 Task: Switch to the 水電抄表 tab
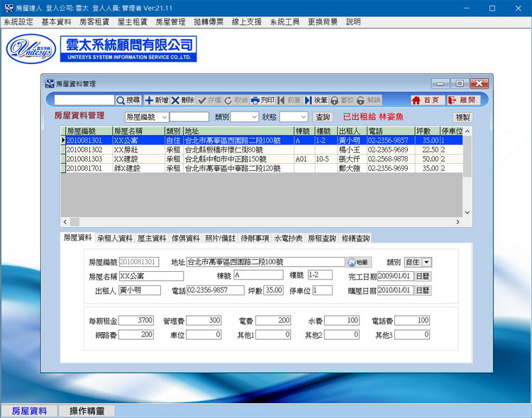(x=288, y=238)
